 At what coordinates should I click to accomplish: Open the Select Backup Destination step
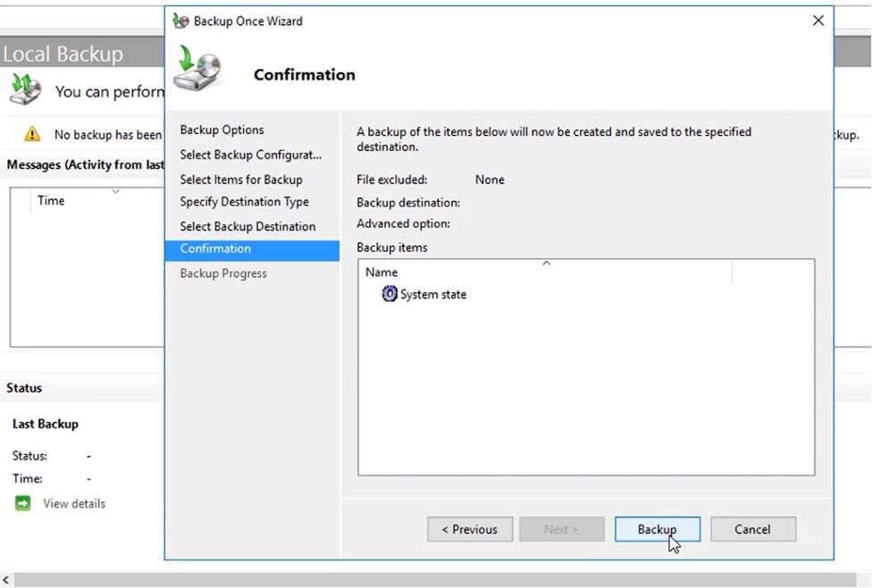pos(248,226)
